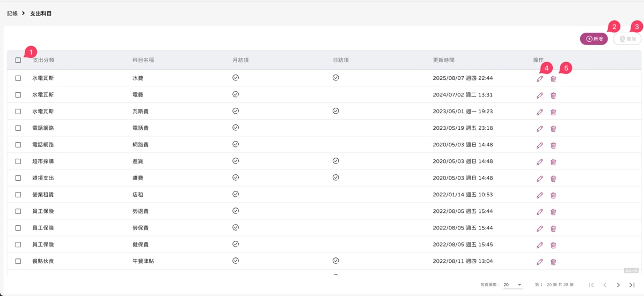Delete the 瓦斯費 row with the trash icon
Image resolution: width=644 pixels, height=296 pixels.
click(x=553, y=112)
